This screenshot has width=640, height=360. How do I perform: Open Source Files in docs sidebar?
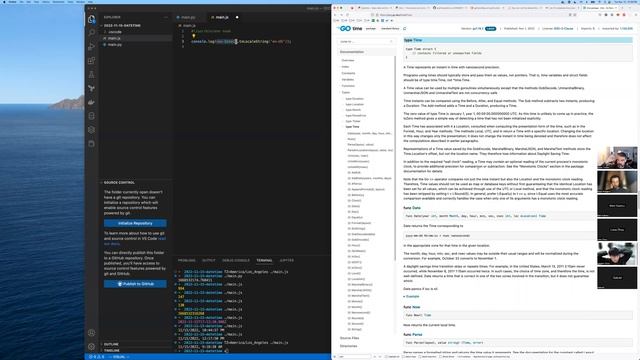tap(349, 338)
